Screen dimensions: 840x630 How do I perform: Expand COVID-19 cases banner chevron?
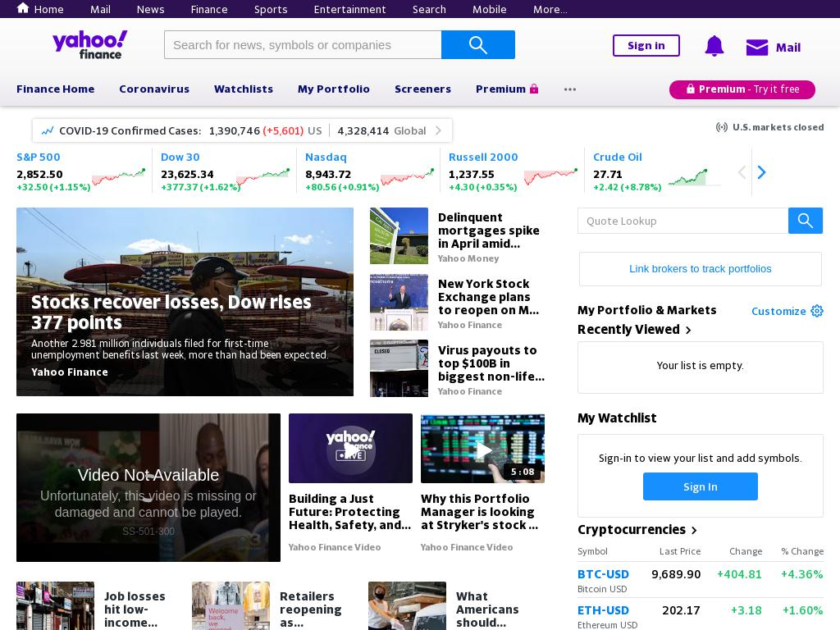pyautogui.click(x=438, y=130)
